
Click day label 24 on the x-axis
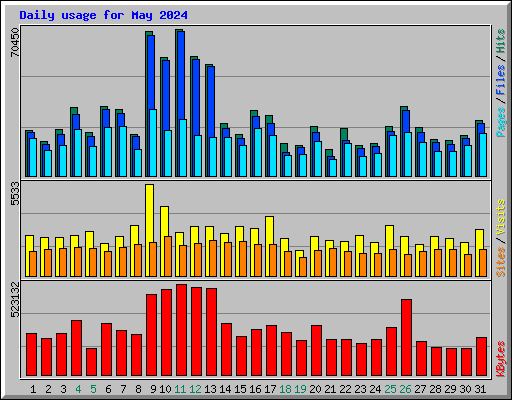[375, 389]
